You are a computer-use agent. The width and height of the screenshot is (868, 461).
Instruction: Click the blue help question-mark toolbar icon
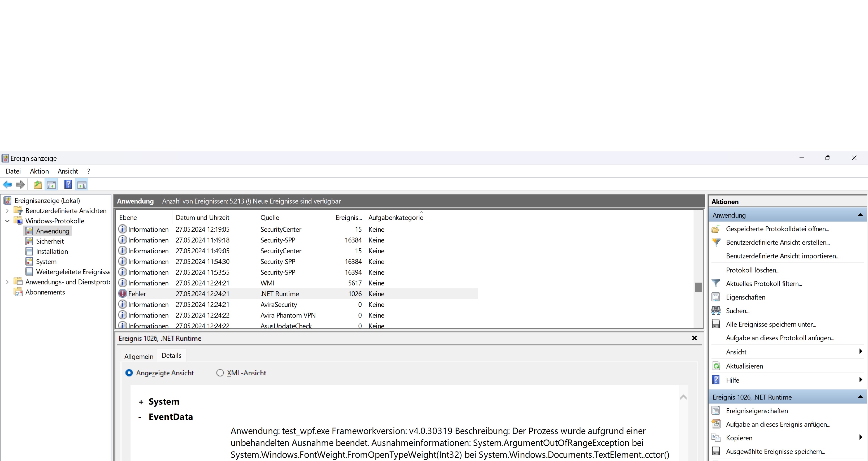[68, 184]
